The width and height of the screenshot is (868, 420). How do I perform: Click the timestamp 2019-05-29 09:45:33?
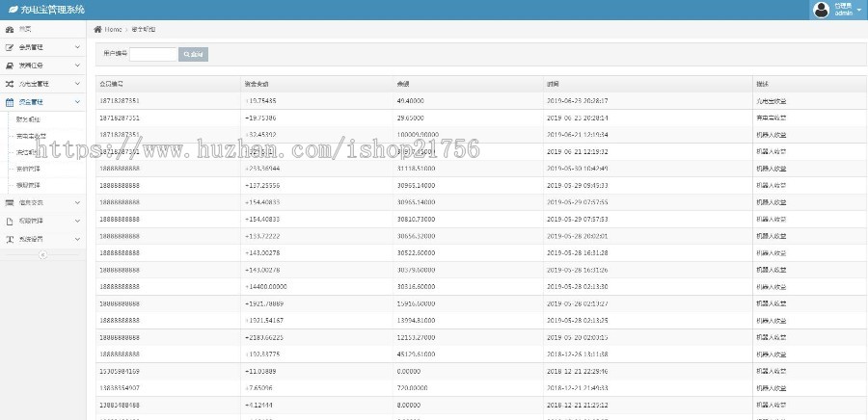(x=578, y=186)
